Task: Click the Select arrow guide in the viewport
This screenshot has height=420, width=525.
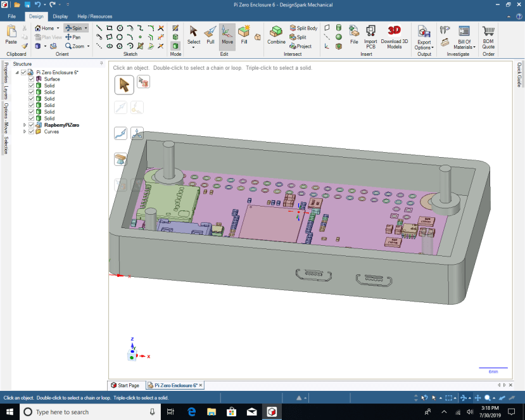Action: [124, 85]
